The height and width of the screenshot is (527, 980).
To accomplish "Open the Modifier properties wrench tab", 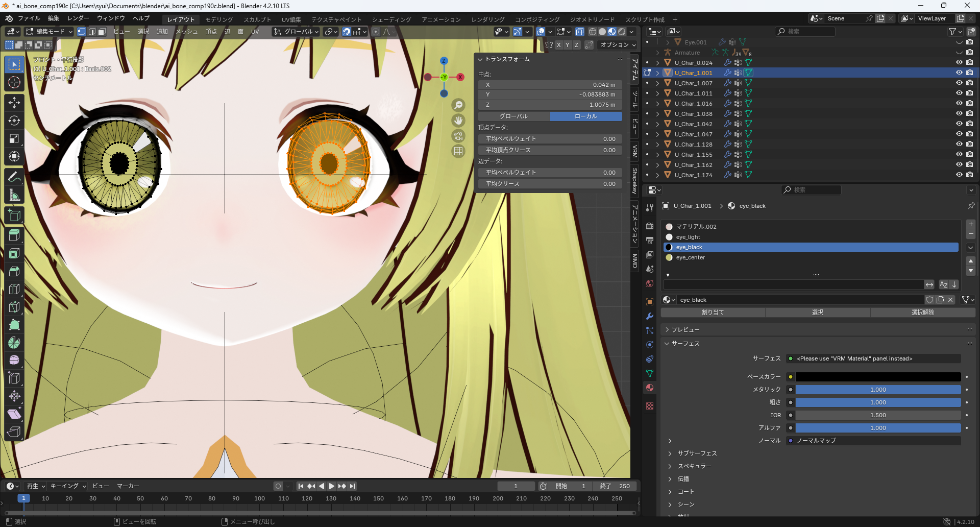I will coord(650,316).
